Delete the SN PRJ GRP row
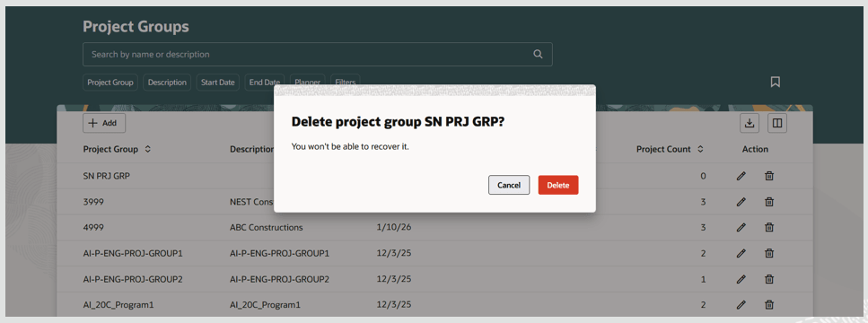This screenshot has height=323, width=868. (x=769, y=176)
